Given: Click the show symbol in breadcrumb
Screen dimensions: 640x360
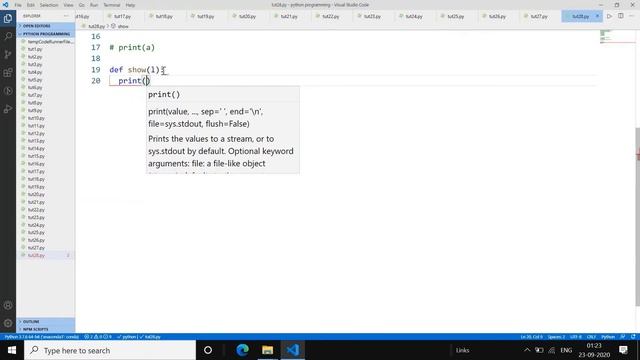Looking at the screenshot, I should (x=122, y=26).
